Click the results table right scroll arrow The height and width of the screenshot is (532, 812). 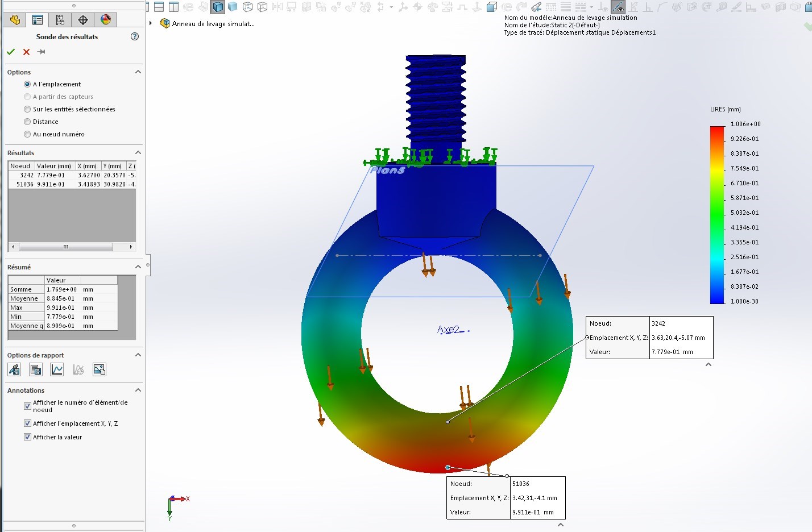tap(131, 247)
